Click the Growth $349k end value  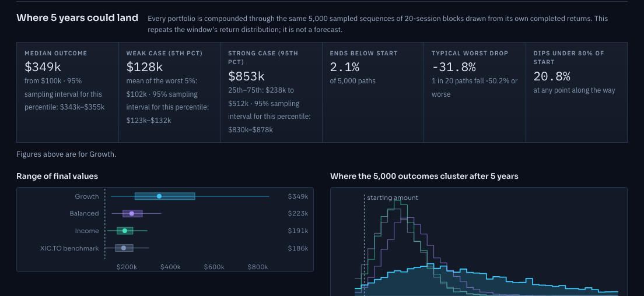tap(297, 196)
